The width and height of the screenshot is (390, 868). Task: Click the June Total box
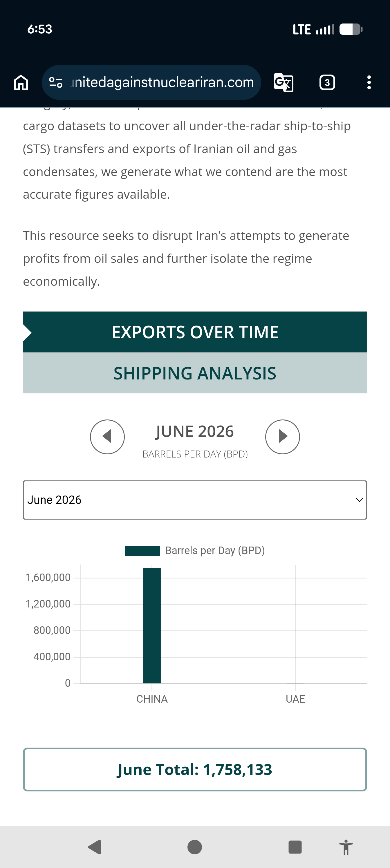point(195,770)
